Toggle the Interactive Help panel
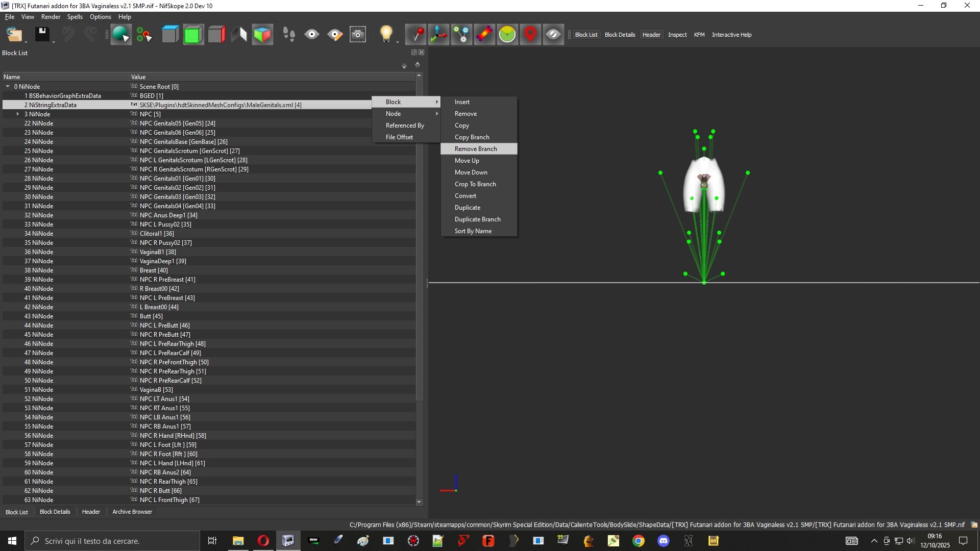Viewport: 980px width, 551px height. [731, 35]
